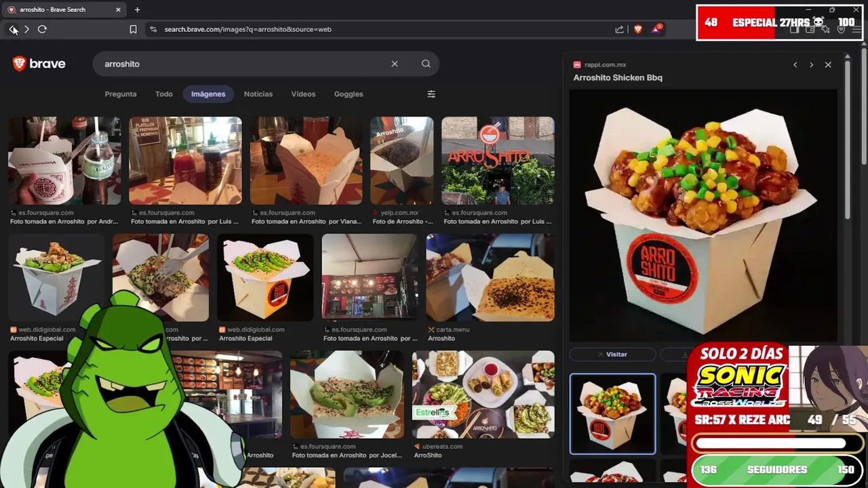Click the carta.menu source label
Screen dimensions: 868x488
pyautogui.click(x=453, y=329)
